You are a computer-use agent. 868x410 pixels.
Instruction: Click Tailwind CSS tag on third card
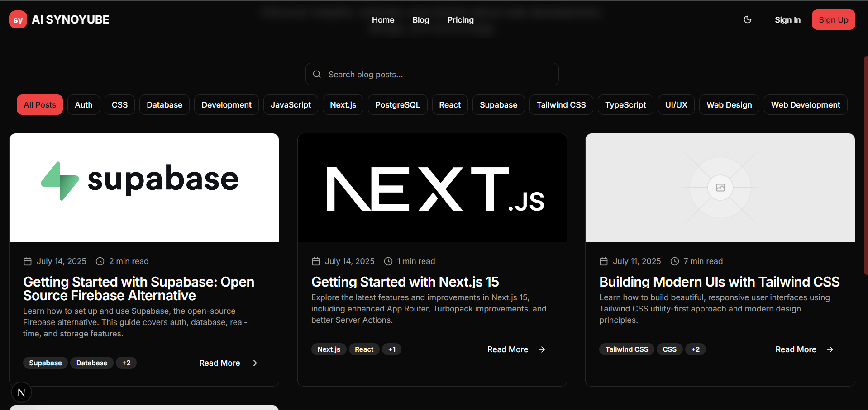point(627,349)
